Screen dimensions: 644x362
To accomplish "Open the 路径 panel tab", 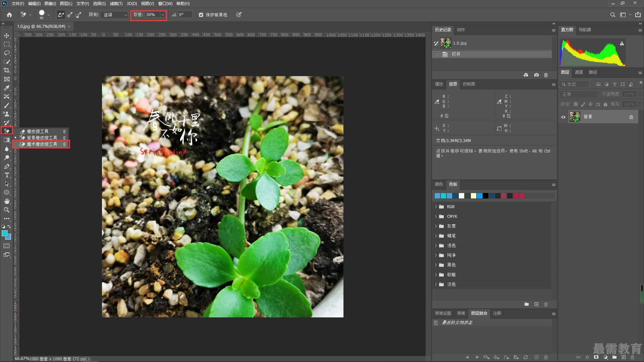I will pos(593,72).
